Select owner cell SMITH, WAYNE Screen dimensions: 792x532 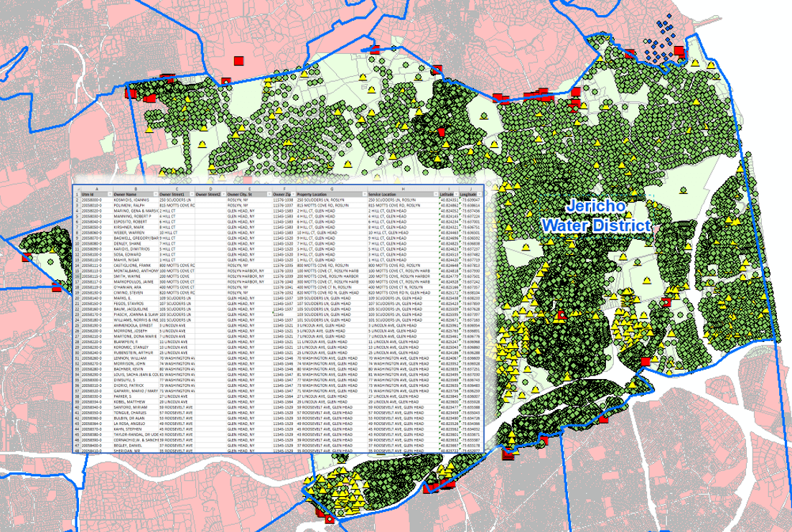tap(136, 276)
